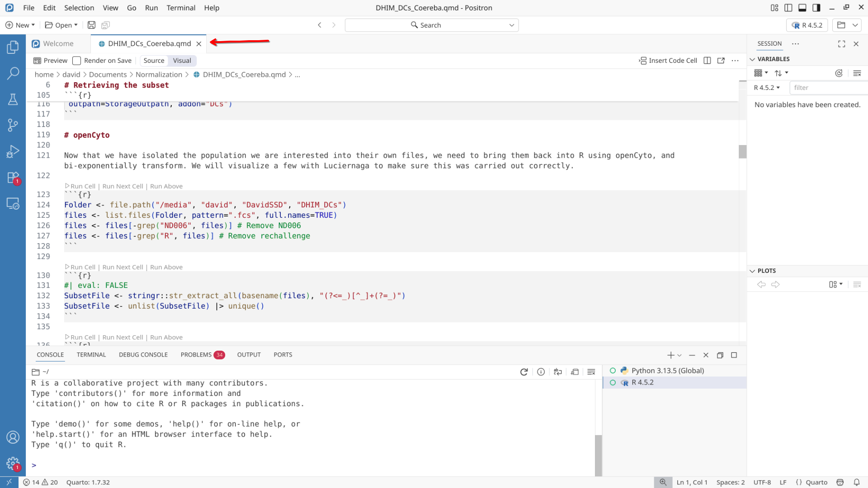The height and width of the screenshot is (488, 868).
Task: Open the R 4.5.2 interpreter dropdown
Action: (x=807, y=25)
